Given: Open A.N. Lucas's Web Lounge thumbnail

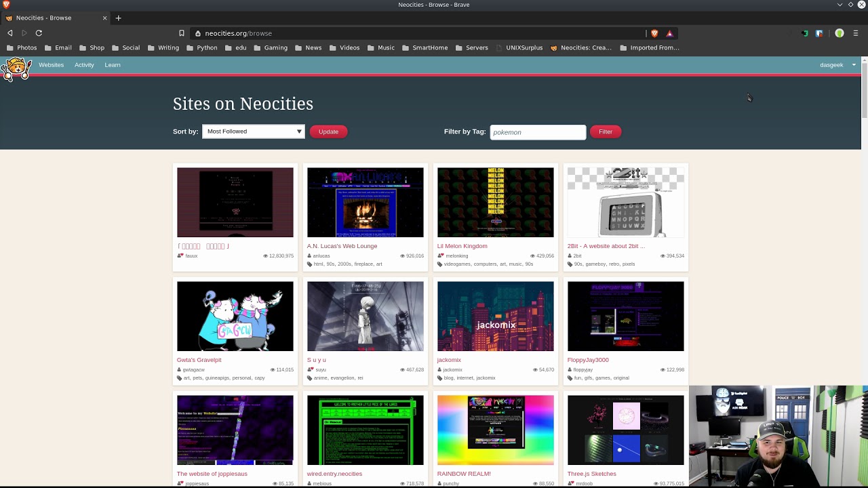Looking at the screenshot, I should pyautogui.click(x=365, y=202).
